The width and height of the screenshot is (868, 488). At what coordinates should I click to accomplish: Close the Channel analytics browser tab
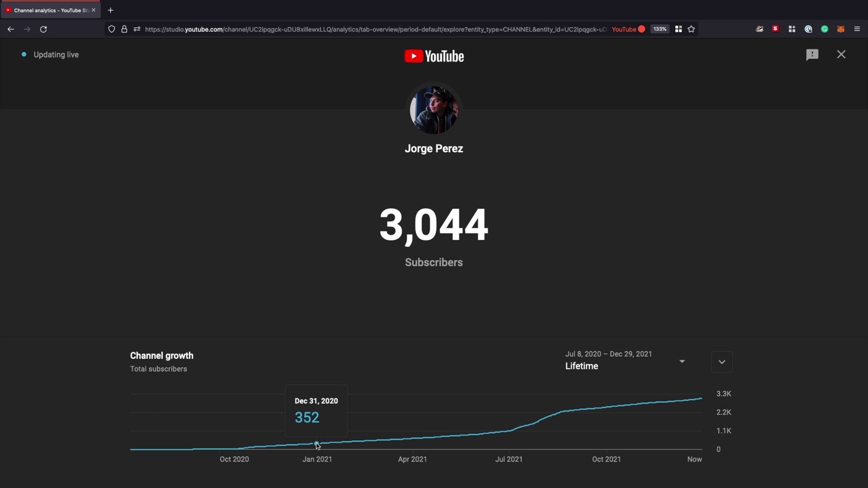[x=93, y=10]
